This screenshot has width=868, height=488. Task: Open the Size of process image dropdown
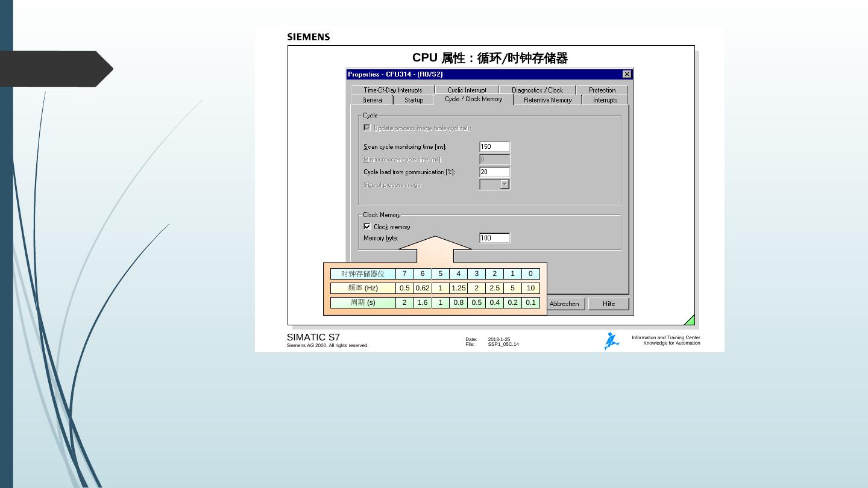(x=505, y=184)
